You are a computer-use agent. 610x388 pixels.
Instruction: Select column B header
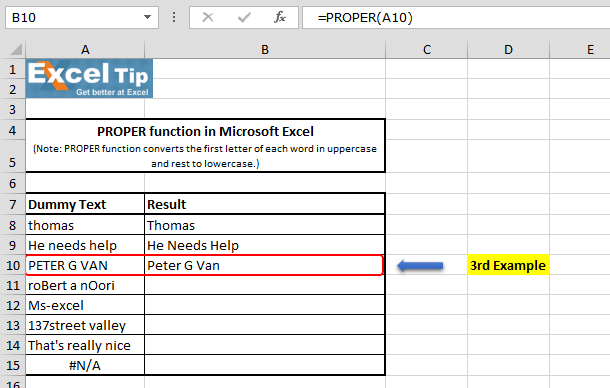(x=265, y=49)
